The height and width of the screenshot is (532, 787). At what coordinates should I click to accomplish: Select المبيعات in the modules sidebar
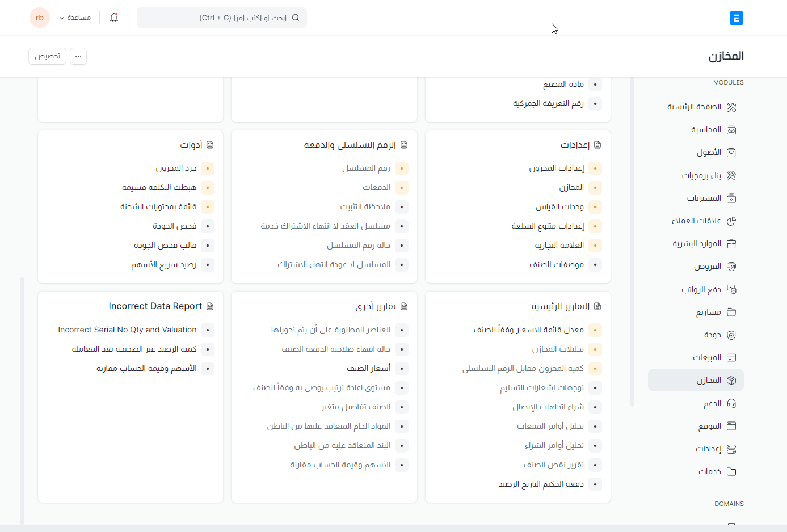[x=696, y=357]
